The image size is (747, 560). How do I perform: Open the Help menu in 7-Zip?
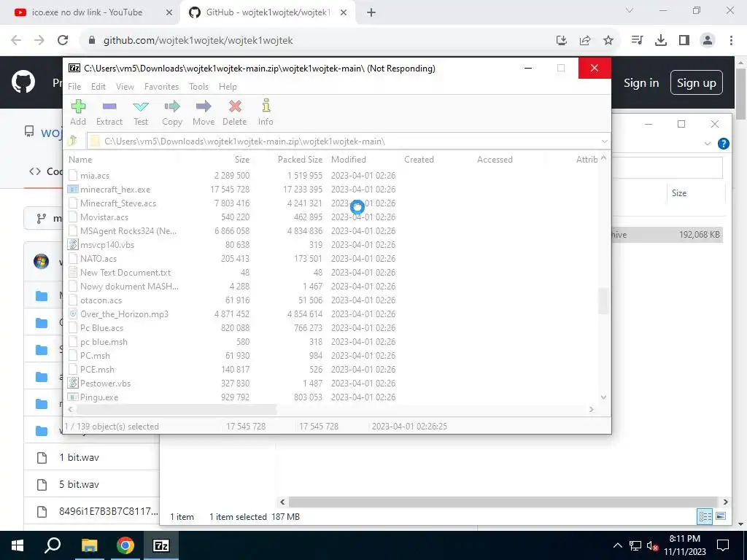(228, 87)
